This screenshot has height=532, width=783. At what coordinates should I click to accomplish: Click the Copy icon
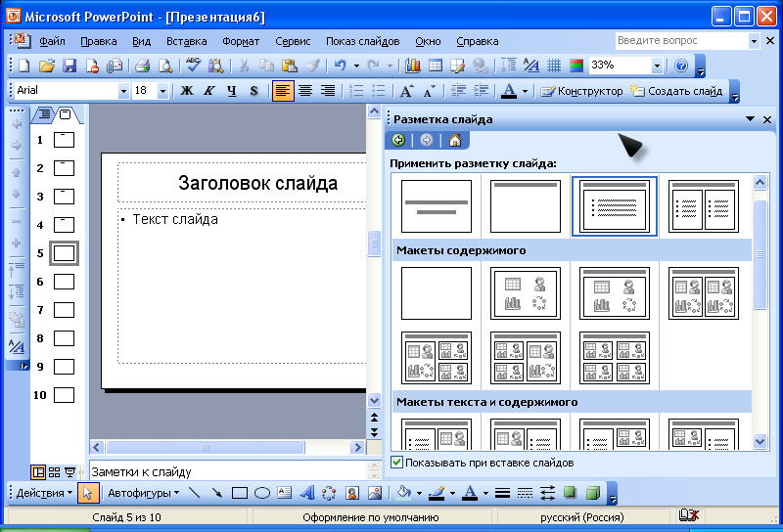point(266,66)
